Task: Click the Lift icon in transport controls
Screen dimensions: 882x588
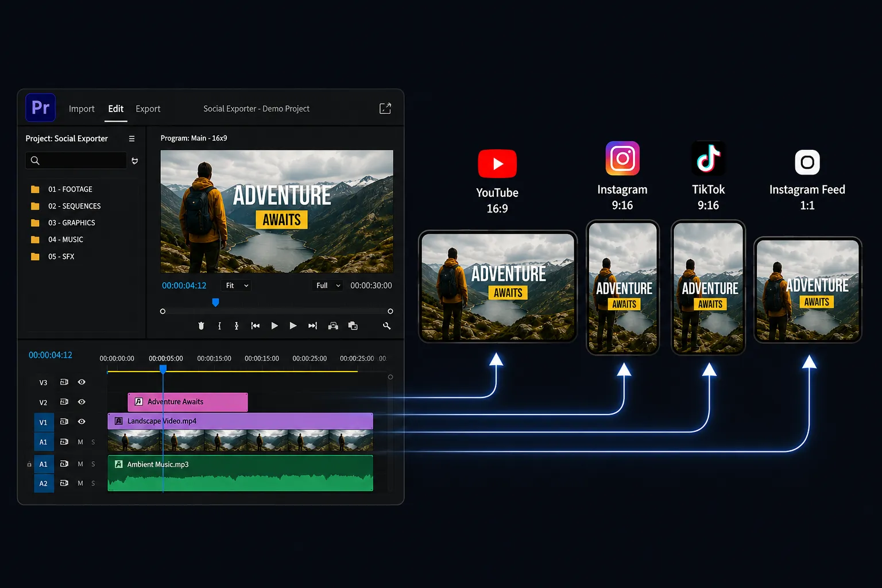Action: tap(333, 326)
